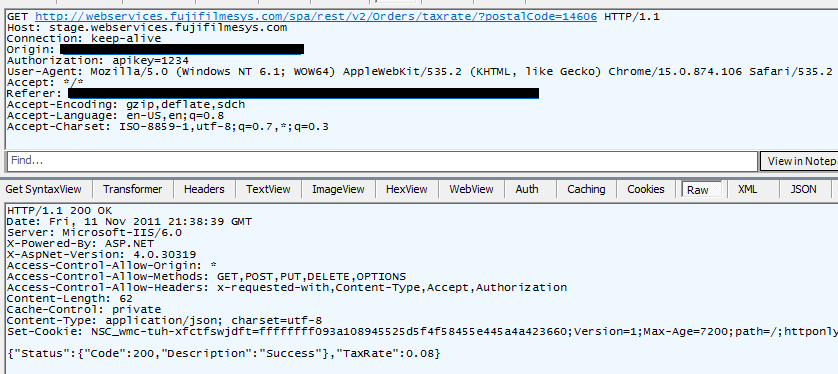Screen dimensions: 838x374
Task: Click the Host: stage.webservices.fujifilmesys.com line
Action: click(147, 28)
